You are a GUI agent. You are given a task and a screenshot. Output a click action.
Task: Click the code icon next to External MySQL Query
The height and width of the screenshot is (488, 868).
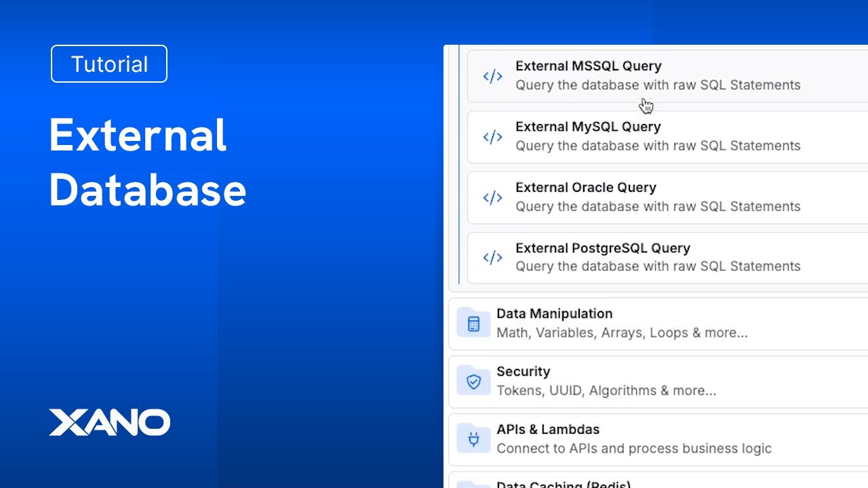click(x=492, y=137)
